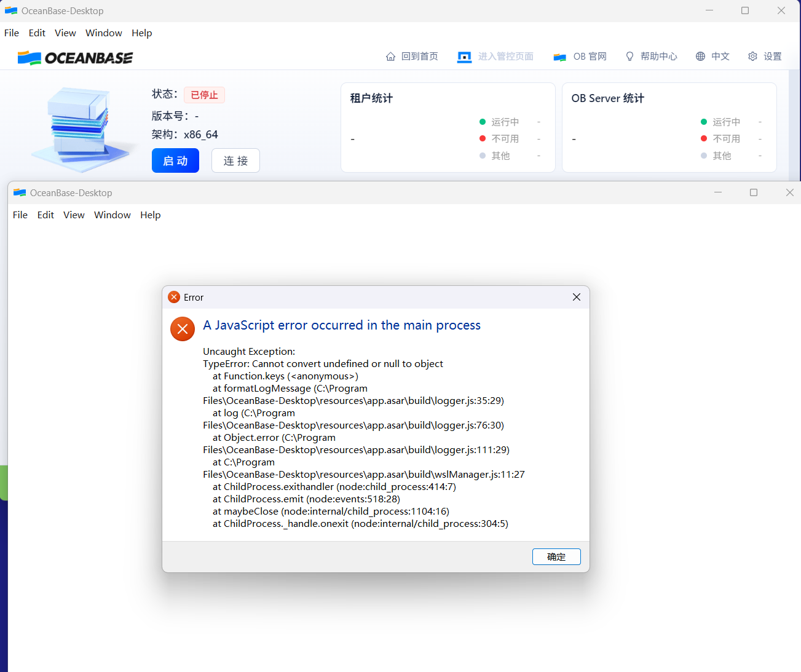
Task: Click the 架构: x86_64 text
Action: pos(185,135)
